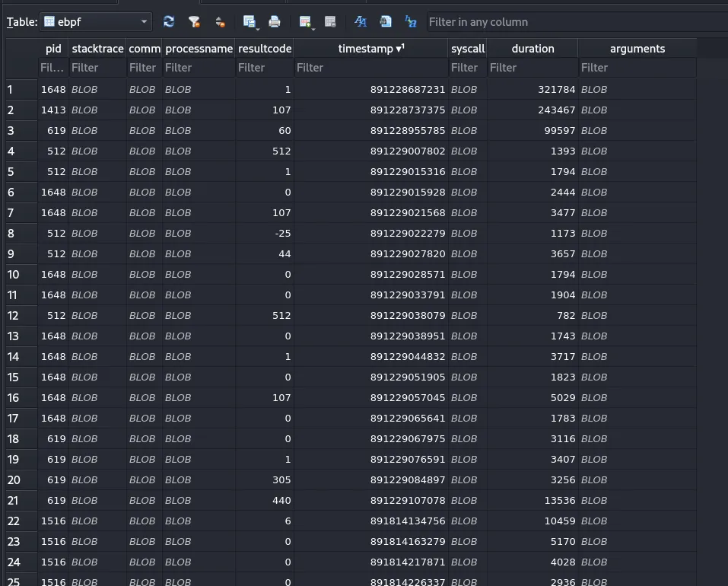Focus the 'Filter in any column' field
This screenshot has height=586, width=728.
577,22
